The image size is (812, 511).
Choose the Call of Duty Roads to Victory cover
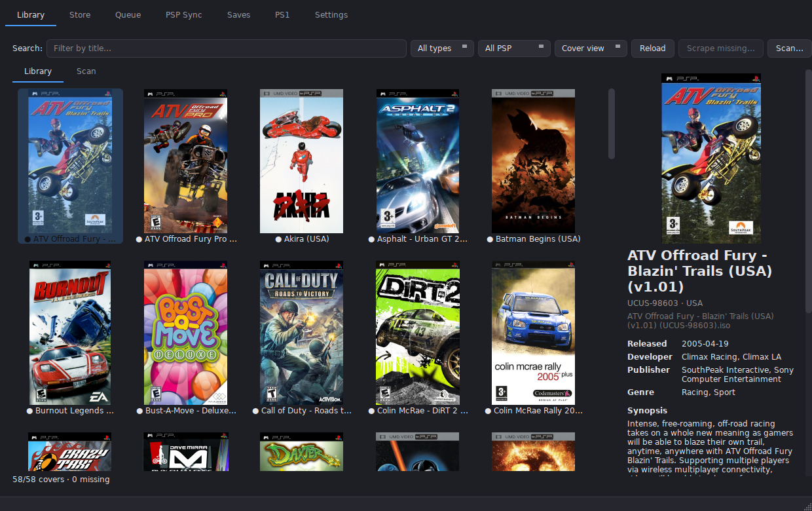tap(302, 333)
